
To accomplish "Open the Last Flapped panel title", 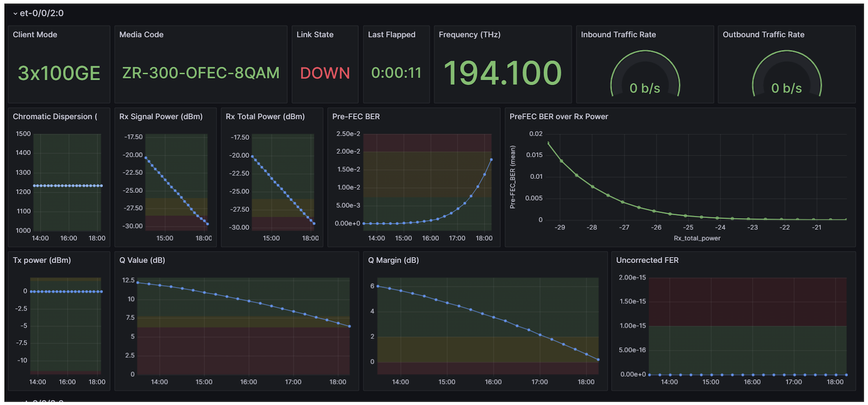I will point(392,35).
